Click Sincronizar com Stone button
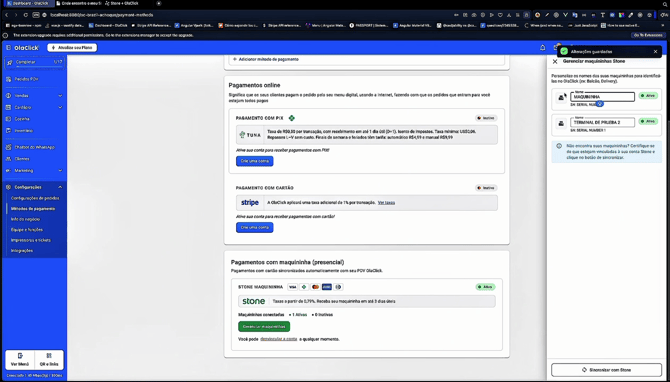The height and width of the screenshot is (382, 670). pos(606,370)
